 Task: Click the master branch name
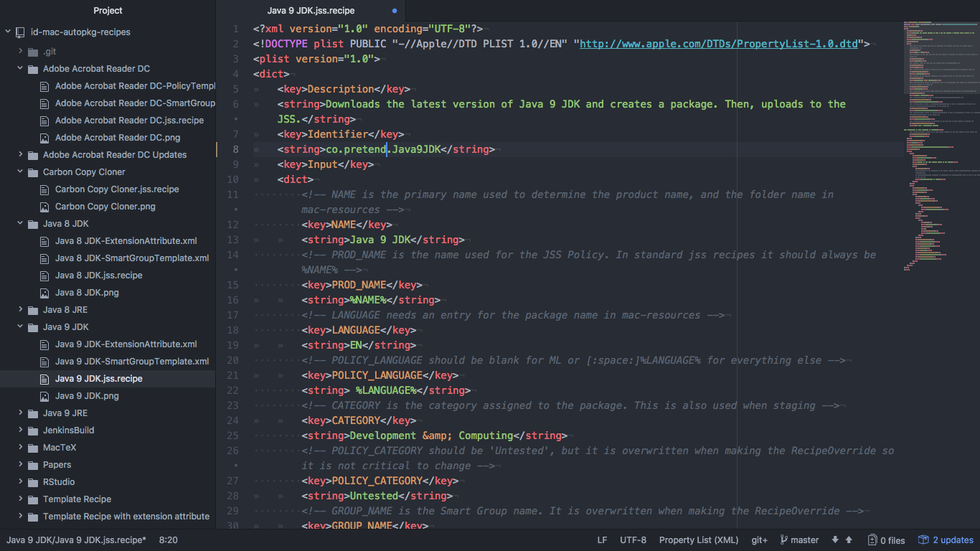coord(804,540)
